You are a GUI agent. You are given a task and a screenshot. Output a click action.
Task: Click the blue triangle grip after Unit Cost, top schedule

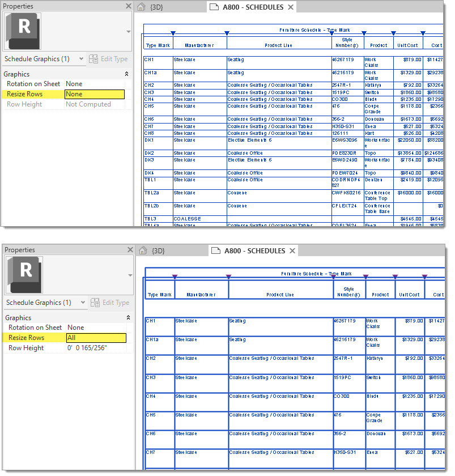coord(423,33)
